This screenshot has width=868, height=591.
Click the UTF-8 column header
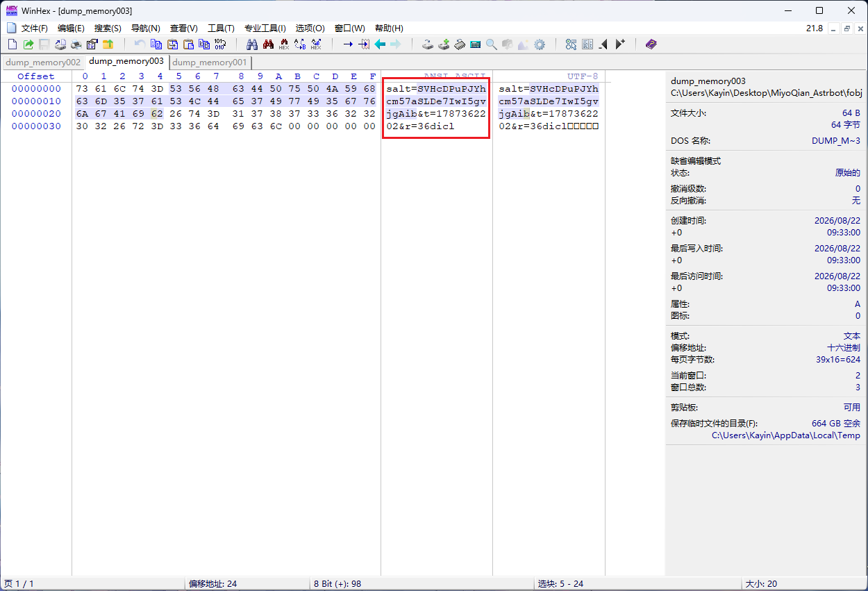pos(582,76)
